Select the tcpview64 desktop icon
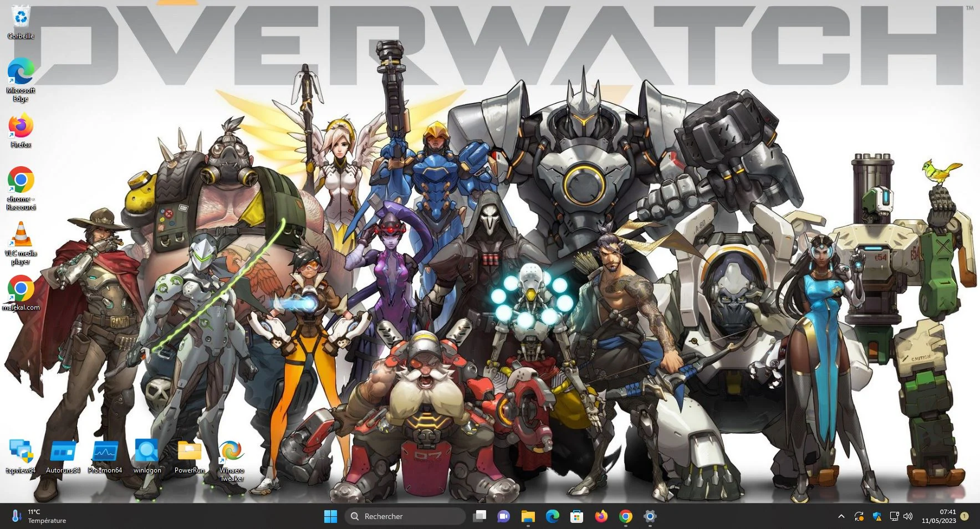 [21, 457]
